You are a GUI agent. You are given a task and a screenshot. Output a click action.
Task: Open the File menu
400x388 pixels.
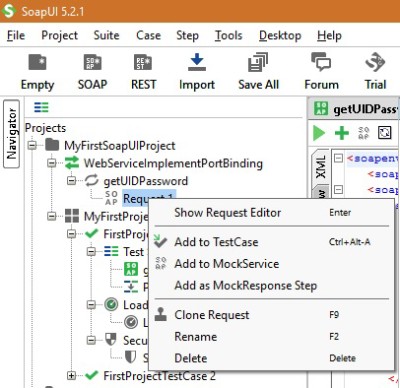click(16, 35)
